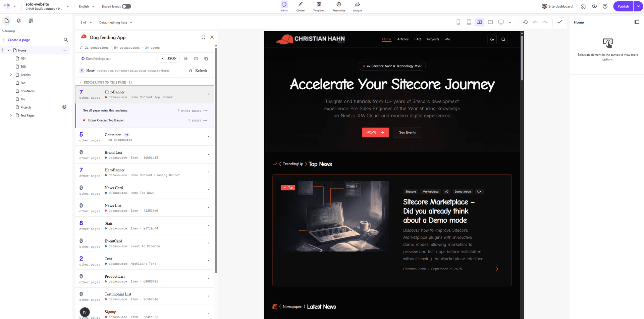Open the version 3 v3 dropdown
Viewport: 644px width, 319px height.
pyautogui.click(x=86, y=22)
